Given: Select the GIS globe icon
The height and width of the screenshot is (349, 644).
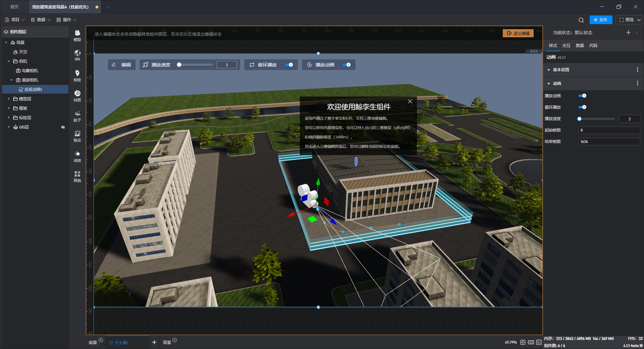Looking at the screenshot, I should coord(77,55).
